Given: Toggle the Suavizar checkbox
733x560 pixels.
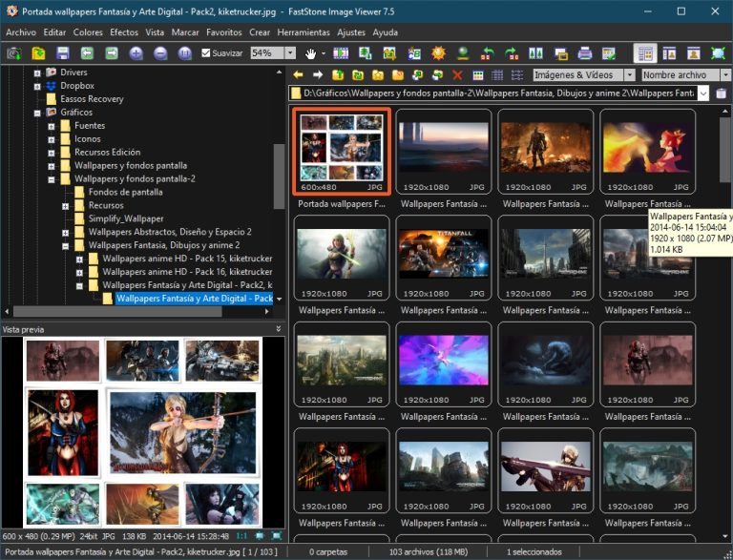Looking at the screenshot, I should (206, 53).
